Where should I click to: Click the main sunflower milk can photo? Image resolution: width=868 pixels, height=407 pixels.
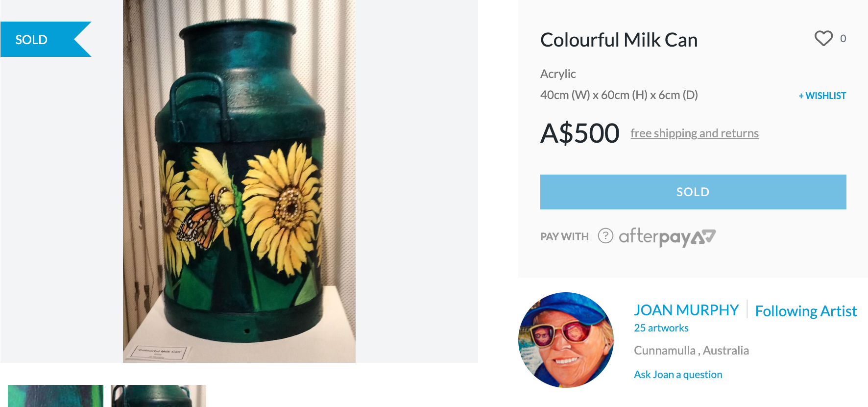[239, 181]
